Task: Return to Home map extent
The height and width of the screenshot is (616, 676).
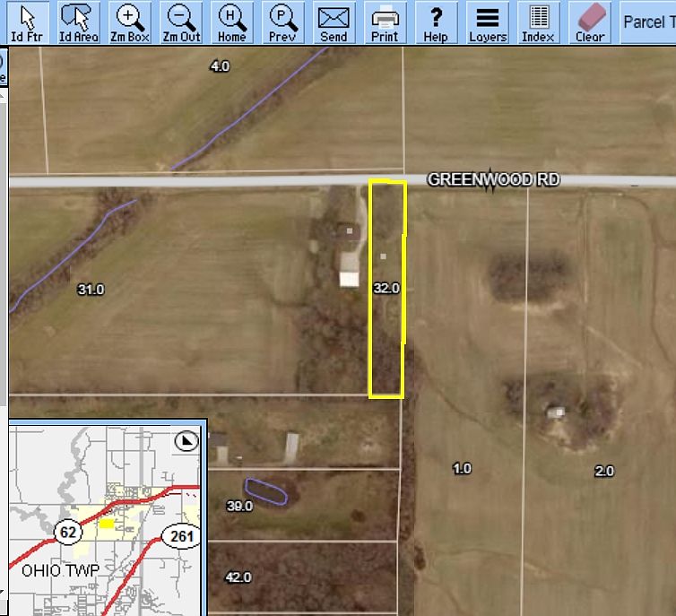Action: pyautogui.click(x=232, y=22)
